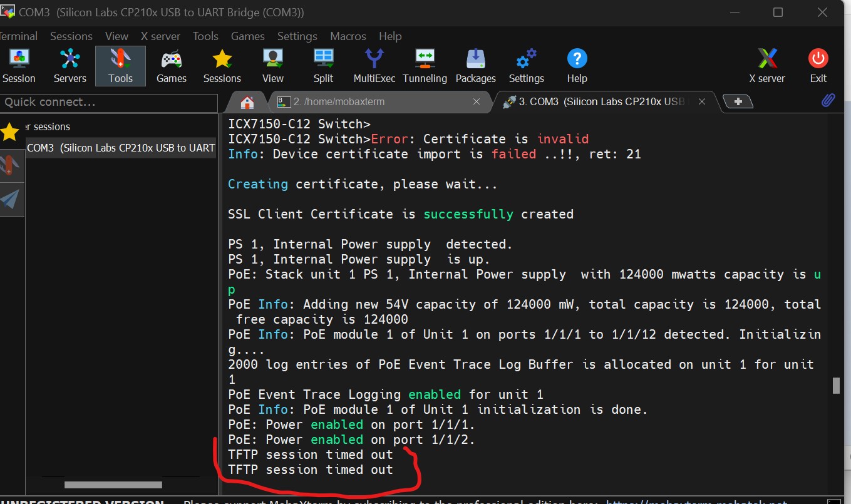Screen dimensions: 851x504
Task: Open the Tunneling toolbar icon
Action: click(425, 66)
